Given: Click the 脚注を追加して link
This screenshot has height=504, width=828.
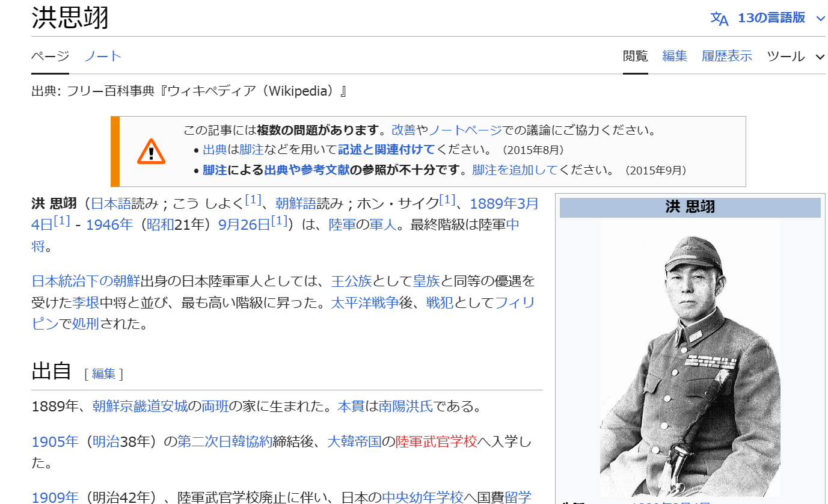Looking at the screenshot, I should (x=515, y=170).
